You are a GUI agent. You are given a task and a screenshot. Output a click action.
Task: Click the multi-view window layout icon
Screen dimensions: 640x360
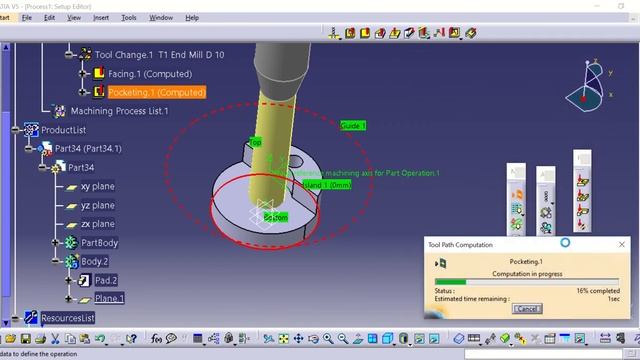(x=372, y=338)
